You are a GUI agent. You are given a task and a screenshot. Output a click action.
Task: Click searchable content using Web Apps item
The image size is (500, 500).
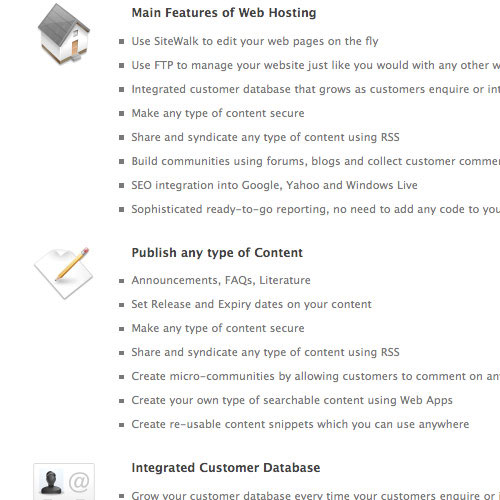292,400
